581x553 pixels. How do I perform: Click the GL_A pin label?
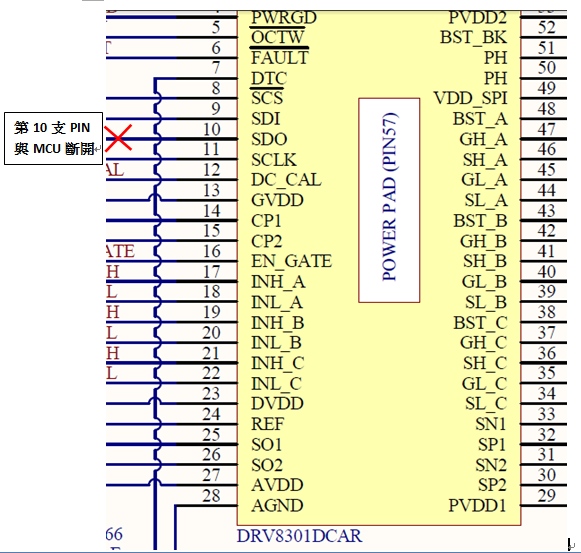[x=484, y=180]
